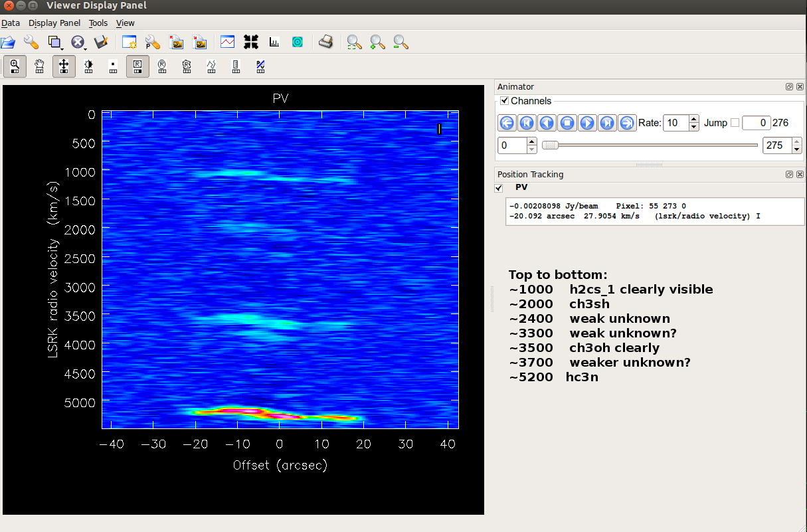Create a new display panel (star window)
The image size is (807, 532).
pos(129,43)
